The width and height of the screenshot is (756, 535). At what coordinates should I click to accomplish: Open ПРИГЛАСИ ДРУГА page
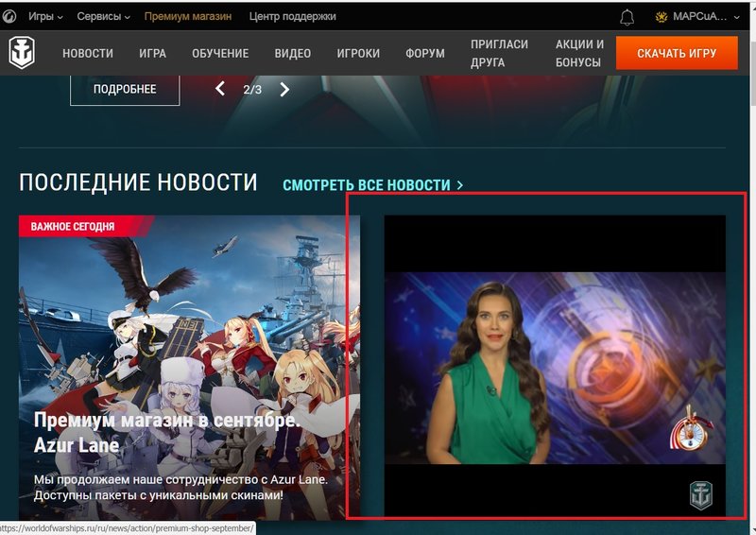(500, 53)
